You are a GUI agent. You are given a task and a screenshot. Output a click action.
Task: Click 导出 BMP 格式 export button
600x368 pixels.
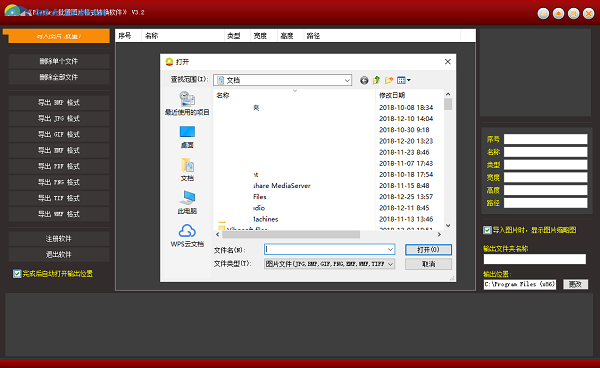pos(59,103)
